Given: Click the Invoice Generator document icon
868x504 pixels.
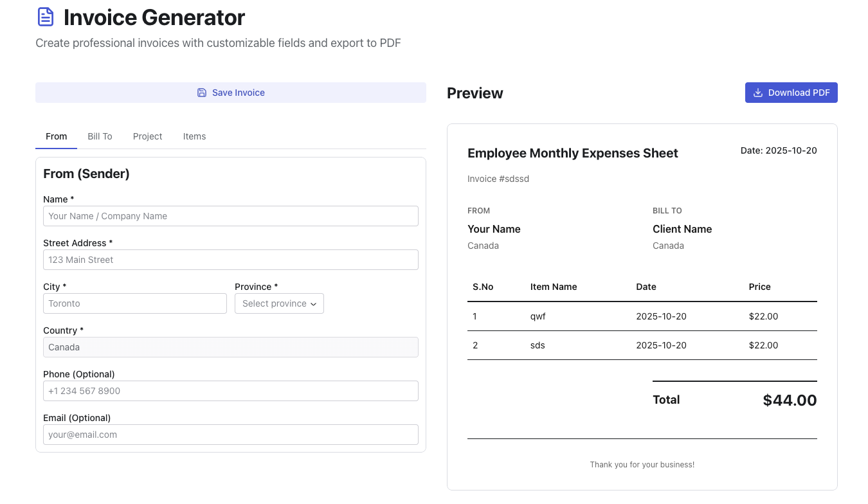Looking at the screenshot, I should (45, 17).
